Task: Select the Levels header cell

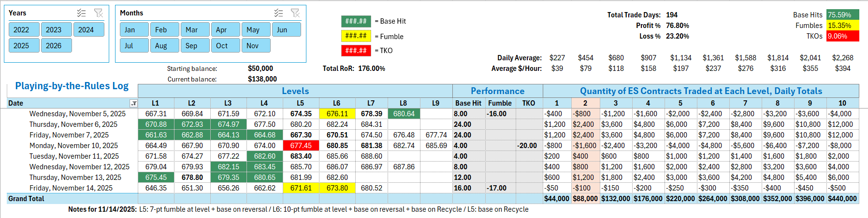Action: (x=295, y=91)
